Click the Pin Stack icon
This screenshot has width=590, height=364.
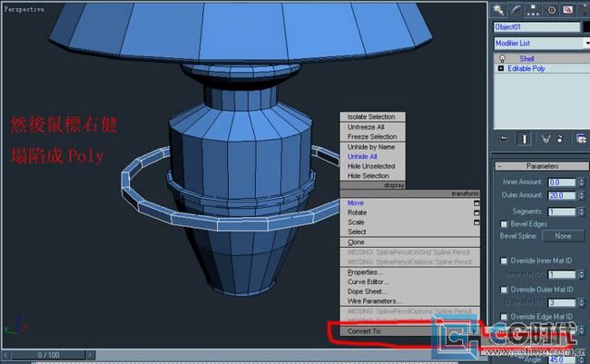[503, 139]
